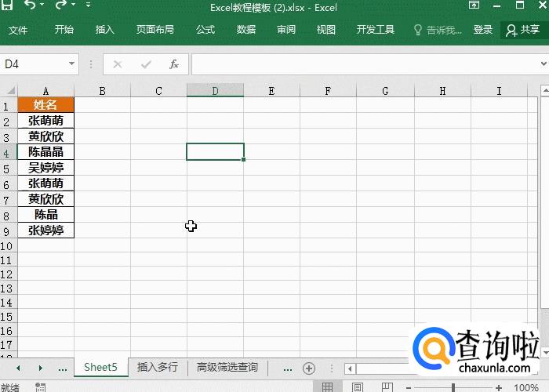Open the Redo history dropdown arrow
The width and height of the screenshot is (549, 392).
pos(73,5)
